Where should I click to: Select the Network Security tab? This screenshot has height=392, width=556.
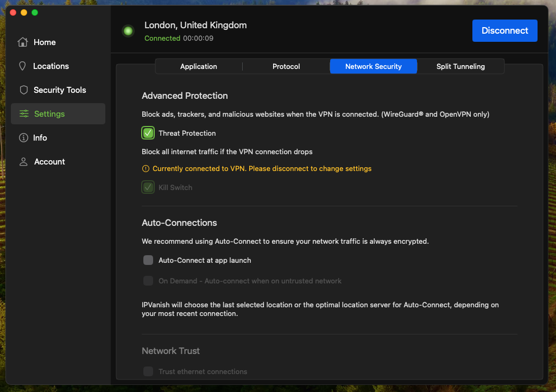[x=374, y=66]
